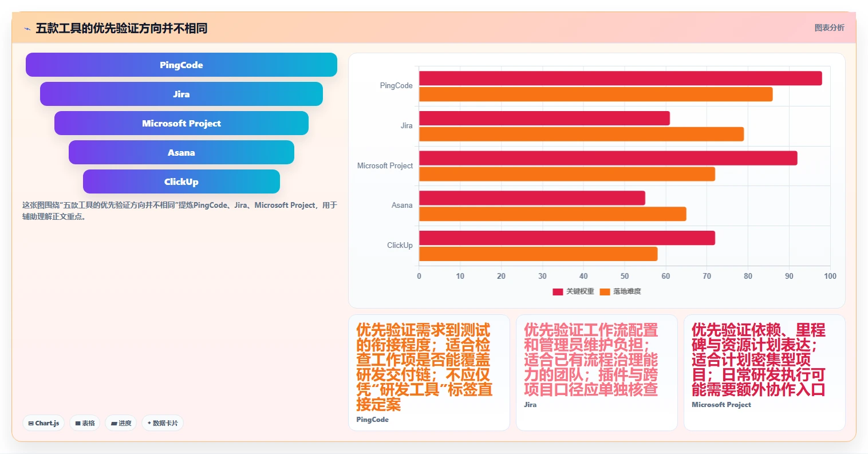Click the Asana y-axis label in chart
868x454 pixels.
[x=402, y=206]
